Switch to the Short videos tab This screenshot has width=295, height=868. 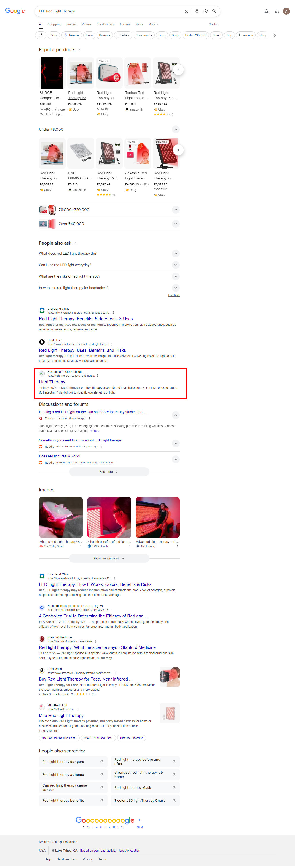(x=105, y=24)
